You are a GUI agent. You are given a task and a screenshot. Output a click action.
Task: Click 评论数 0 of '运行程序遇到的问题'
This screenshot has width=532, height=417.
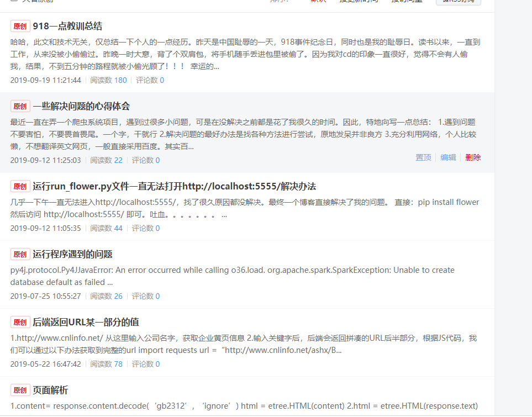(145, 296)
